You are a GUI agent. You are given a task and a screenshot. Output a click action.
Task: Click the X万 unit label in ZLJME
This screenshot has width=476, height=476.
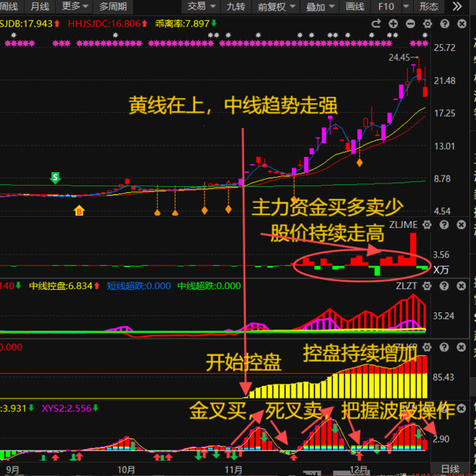pyautogui.click(x=441, y=270)
